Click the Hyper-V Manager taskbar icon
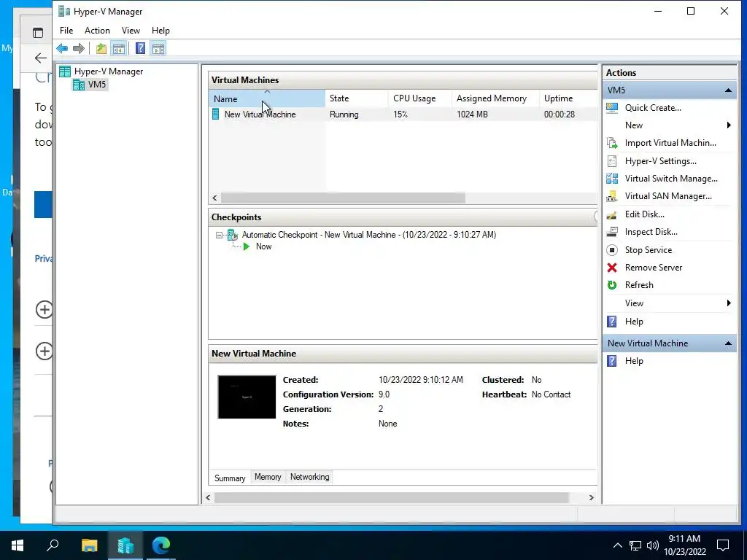The width and height of the screenshot is (747, 560). pos(125,545)
